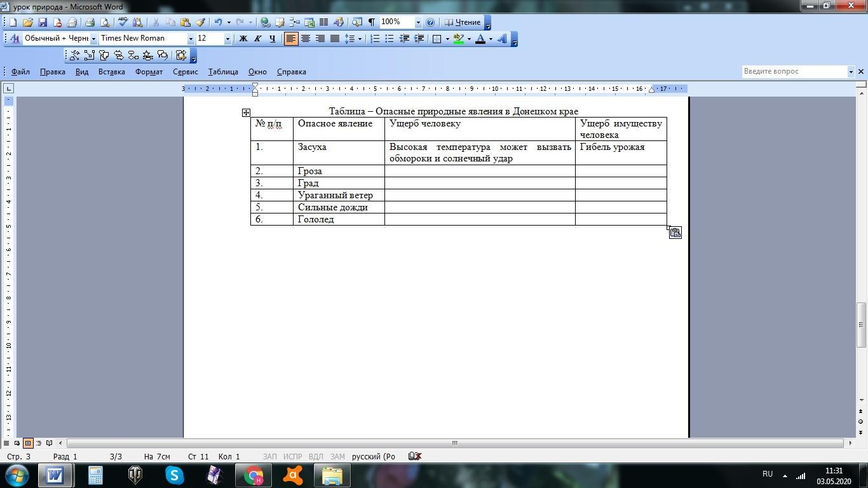Viewport: 868px width, 488px height.
Task: Click the Введите вопрос help field
Action: click(794, 72)
